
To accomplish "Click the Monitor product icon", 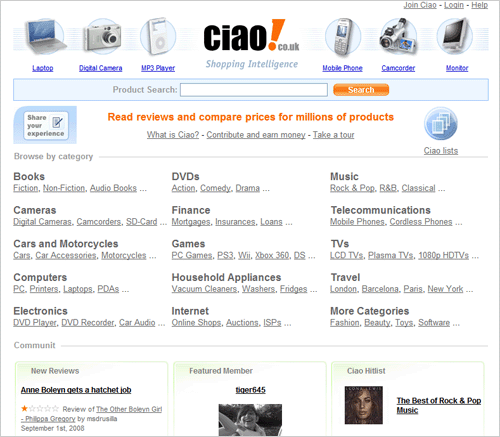I will 455,36.
